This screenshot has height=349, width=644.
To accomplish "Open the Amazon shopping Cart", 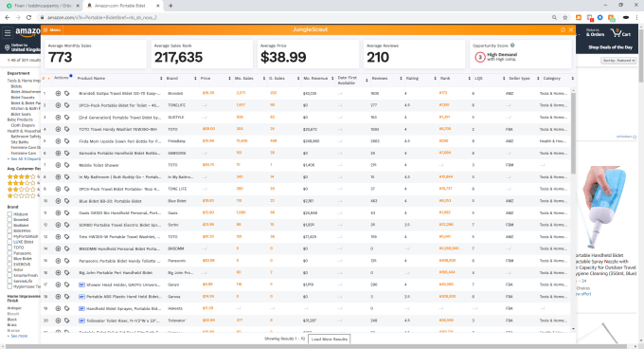I will (620, 32).
